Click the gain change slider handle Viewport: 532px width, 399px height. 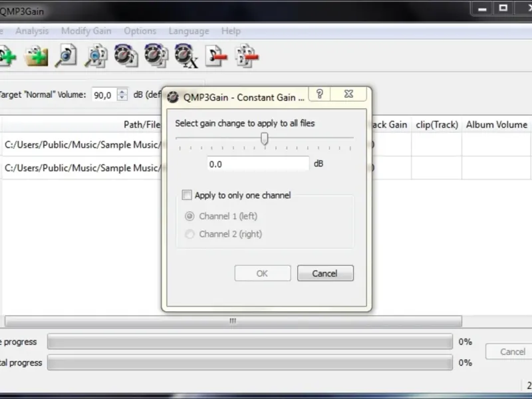tap(264, 138)
